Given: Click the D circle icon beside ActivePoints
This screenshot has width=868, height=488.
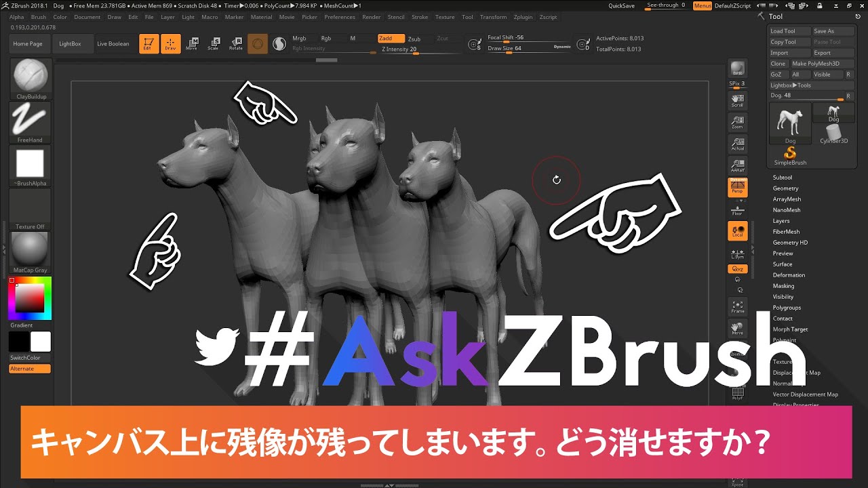Looking at the screenshot, I should coord(583,45).
